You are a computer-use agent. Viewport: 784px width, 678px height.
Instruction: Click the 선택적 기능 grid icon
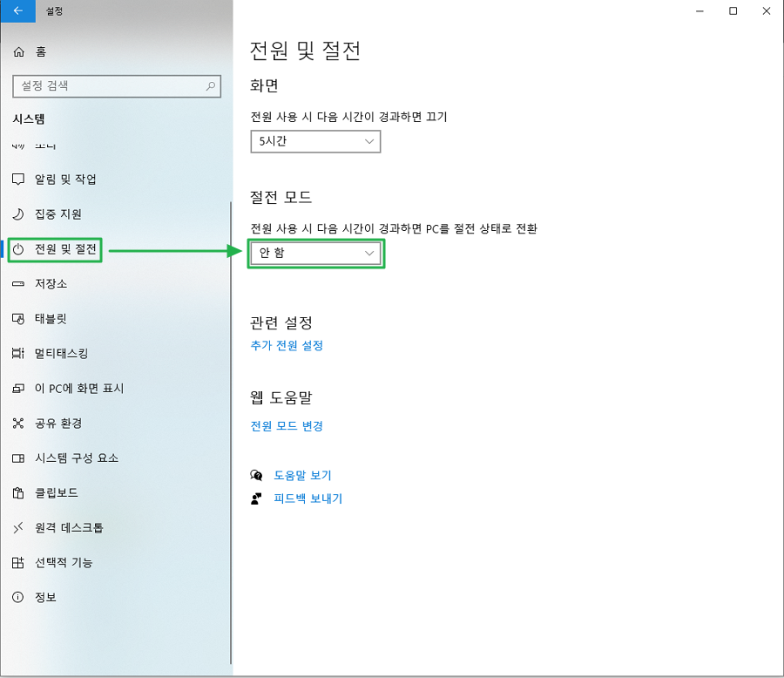point(18,562)
